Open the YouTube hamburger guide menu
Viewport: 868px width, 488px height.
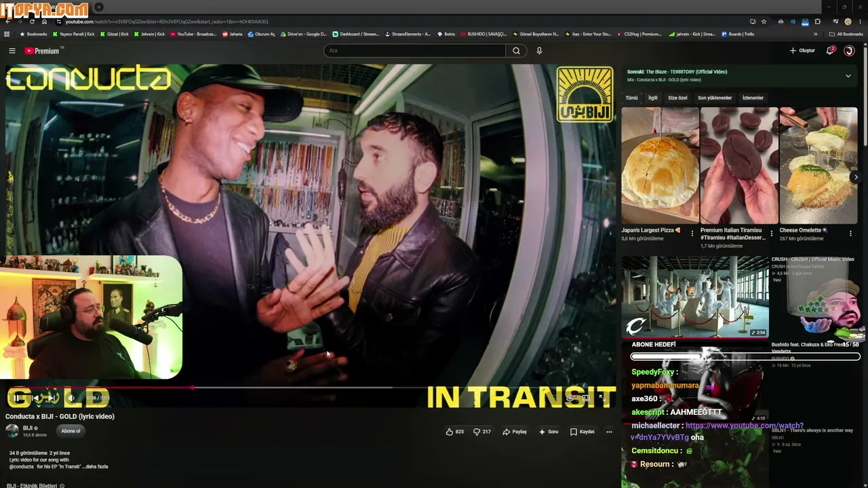tap(12, 51)
